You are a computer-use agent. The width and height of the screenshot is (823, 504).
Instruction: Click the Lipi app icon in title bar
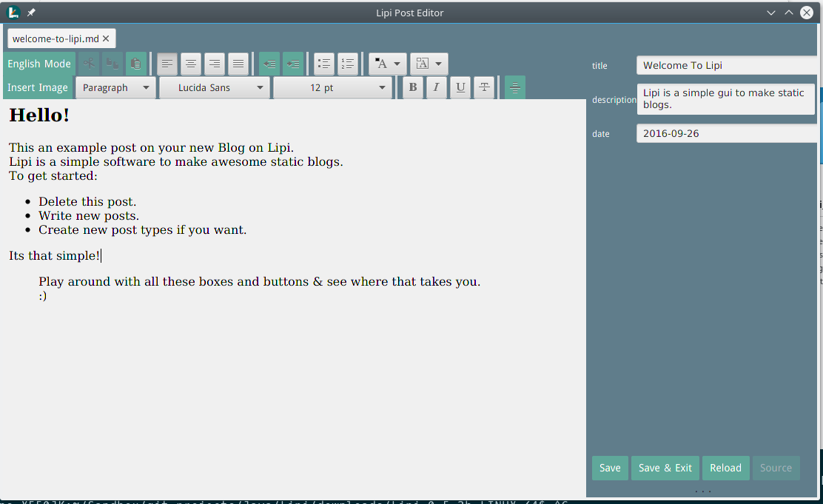pos(13,13)
